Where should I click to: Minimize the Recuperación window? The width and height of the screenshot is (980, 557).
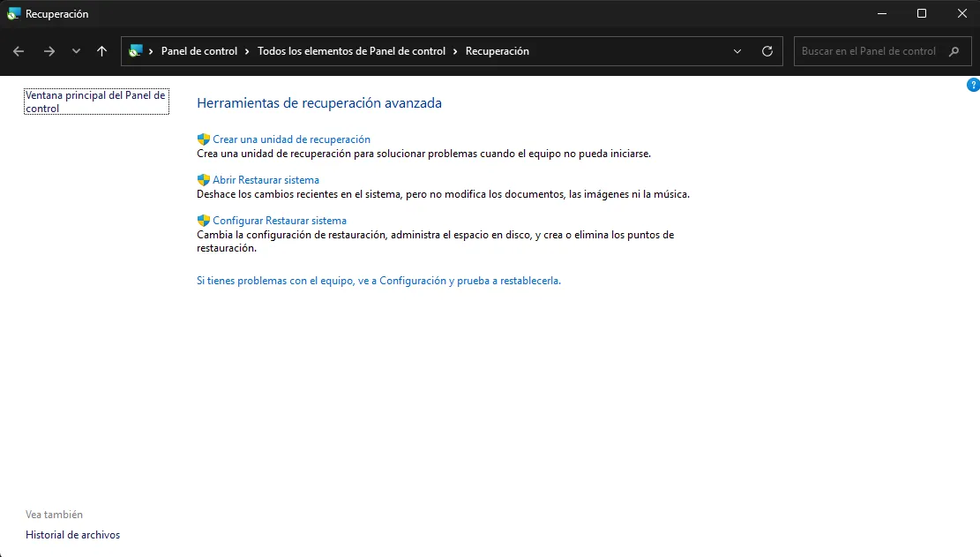[882, 14]
